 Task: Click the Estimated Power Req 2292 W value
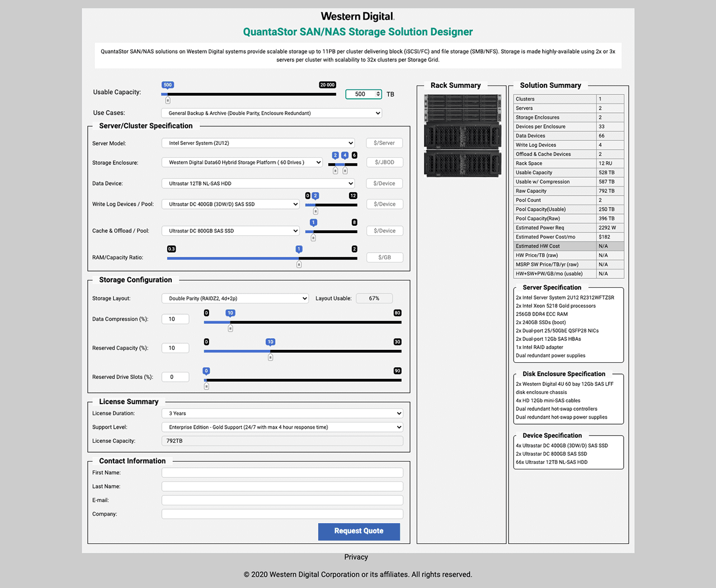click(607, 228)
